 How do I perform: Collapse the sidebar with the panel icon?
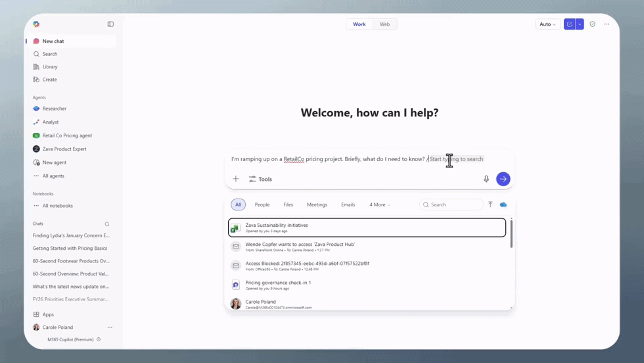coord(110,24)
